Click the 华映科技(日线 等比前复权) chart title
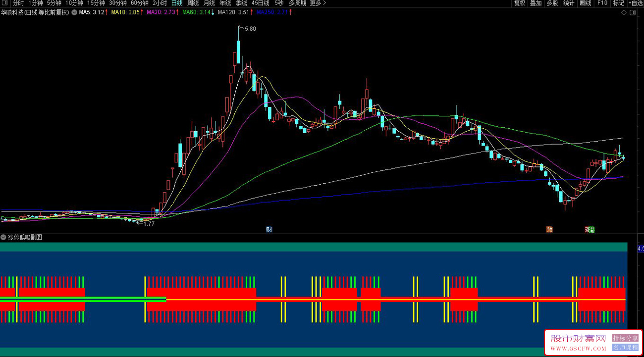Viewport: 644px width, 357px height. [35, 12]
